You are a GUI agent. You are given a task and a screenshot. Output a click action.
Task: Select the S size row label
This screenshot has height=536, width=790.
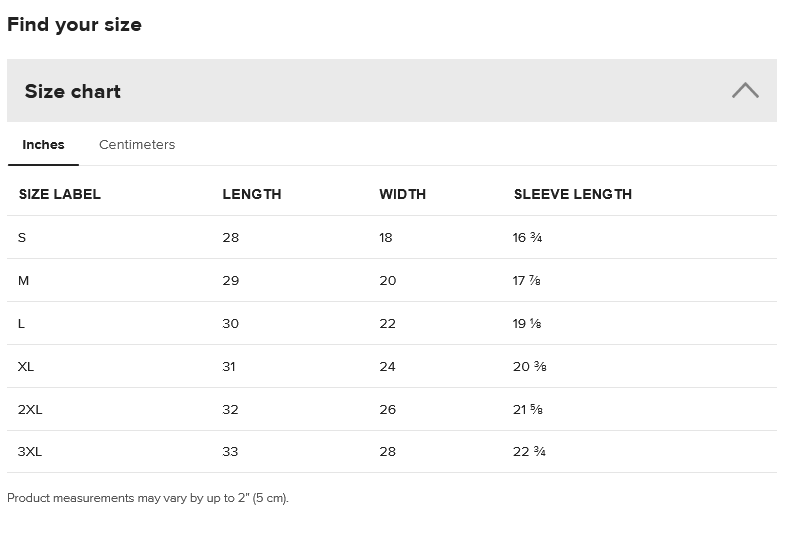click(x=22, y=238)
